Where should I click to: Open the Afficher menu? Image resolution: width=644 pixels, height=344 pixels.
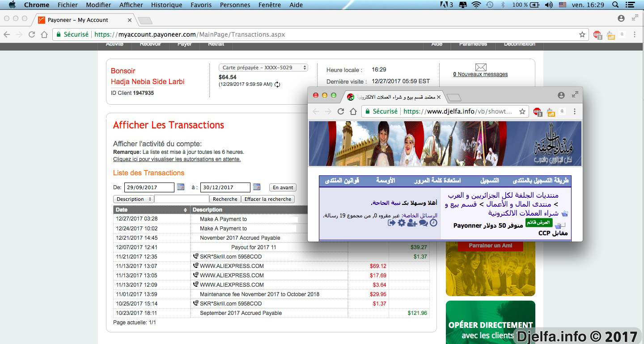click(x=131, y=5)
